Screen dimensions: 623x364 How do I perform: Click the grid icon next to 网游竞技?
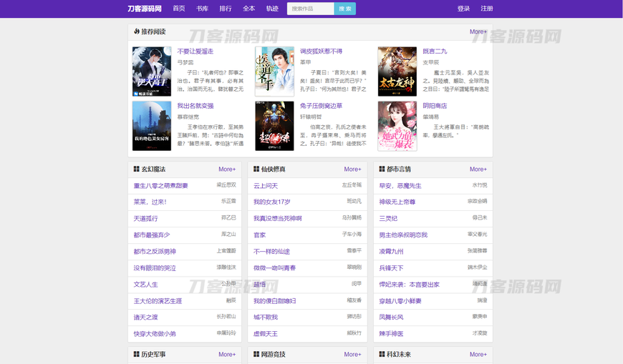pyautogui.click(x=256, y=354)
